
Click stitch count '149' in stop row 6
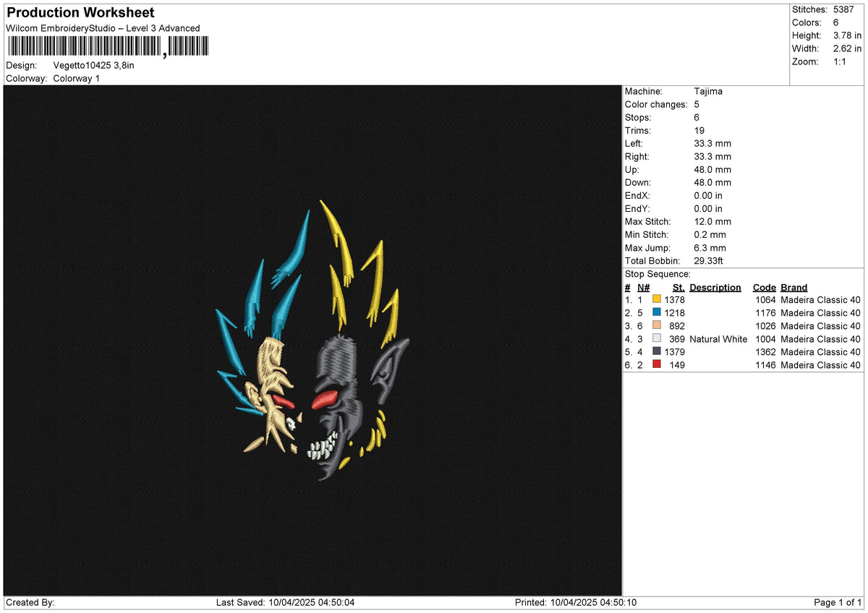coord(677,365)
